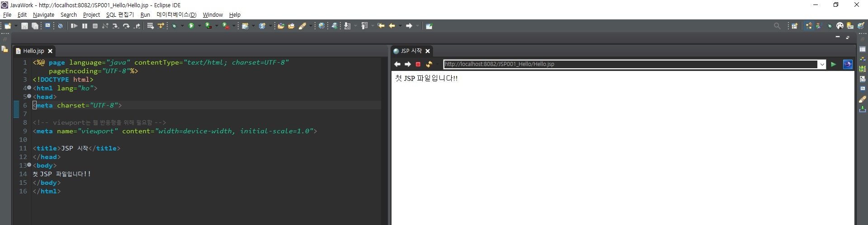Switch to Java EE perspective
The image size is (868, 225).
tap(809, 26)
